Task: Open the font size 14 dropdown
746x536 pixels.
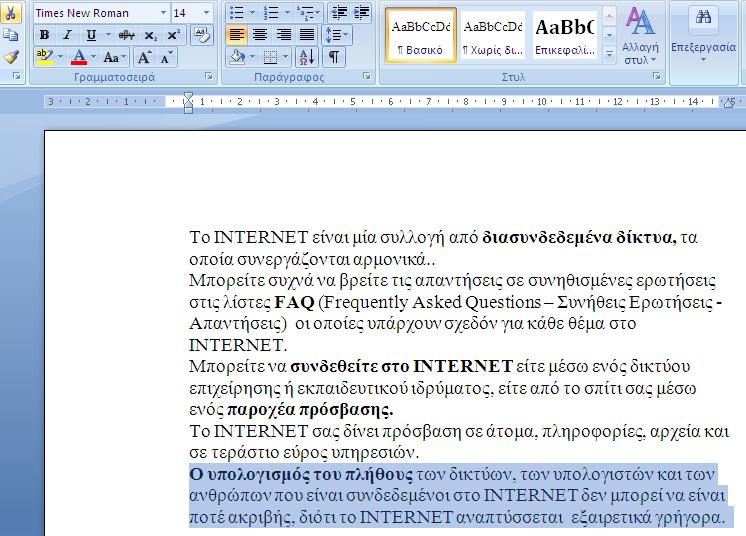Action: click(206, 13)
